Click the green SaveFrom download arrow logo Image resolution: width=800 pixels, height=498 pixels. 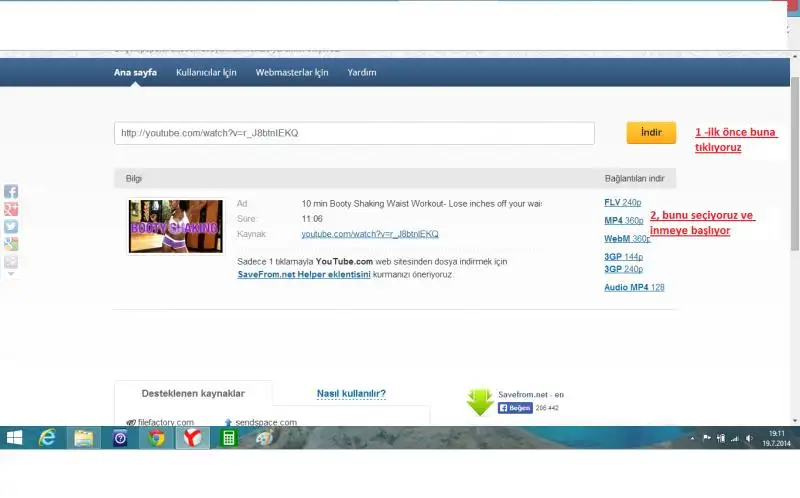click(480, 402)
